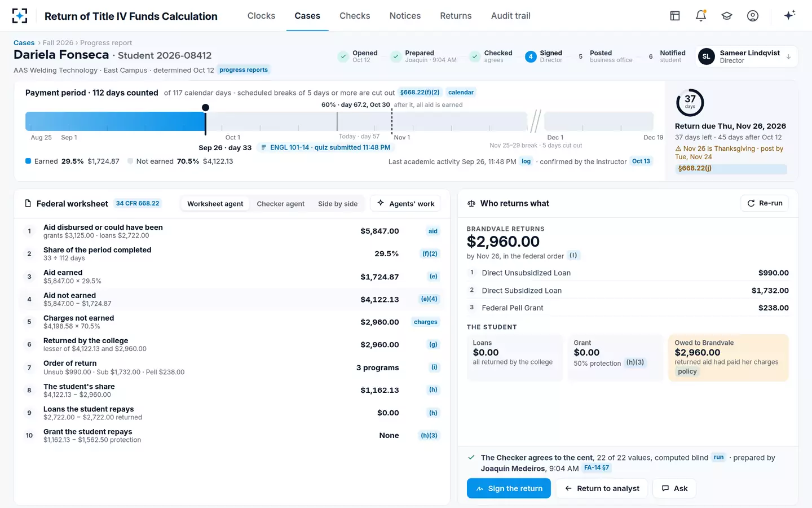Click Return to analyst
This screenshot has width=812, height=508.
602,488
